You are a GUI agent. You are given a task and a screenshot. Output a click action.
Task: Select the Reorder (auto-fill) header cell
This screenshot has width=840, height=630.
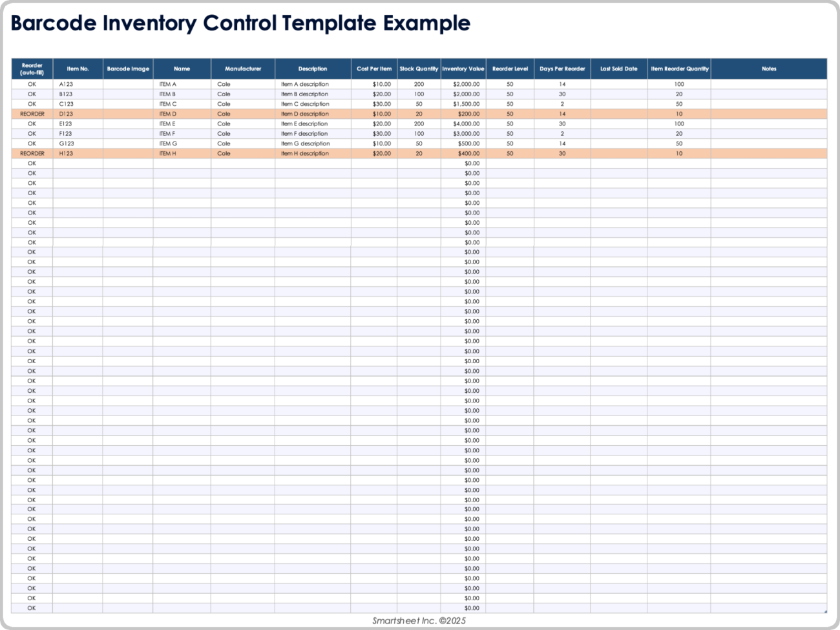click(x=32, y=68)
